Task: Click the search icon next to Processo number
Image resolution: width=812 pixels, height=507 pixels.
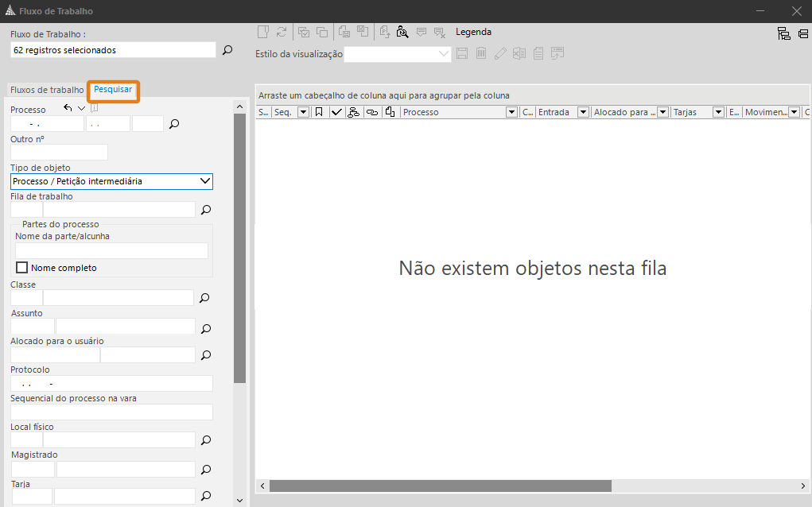Action: 175,124
